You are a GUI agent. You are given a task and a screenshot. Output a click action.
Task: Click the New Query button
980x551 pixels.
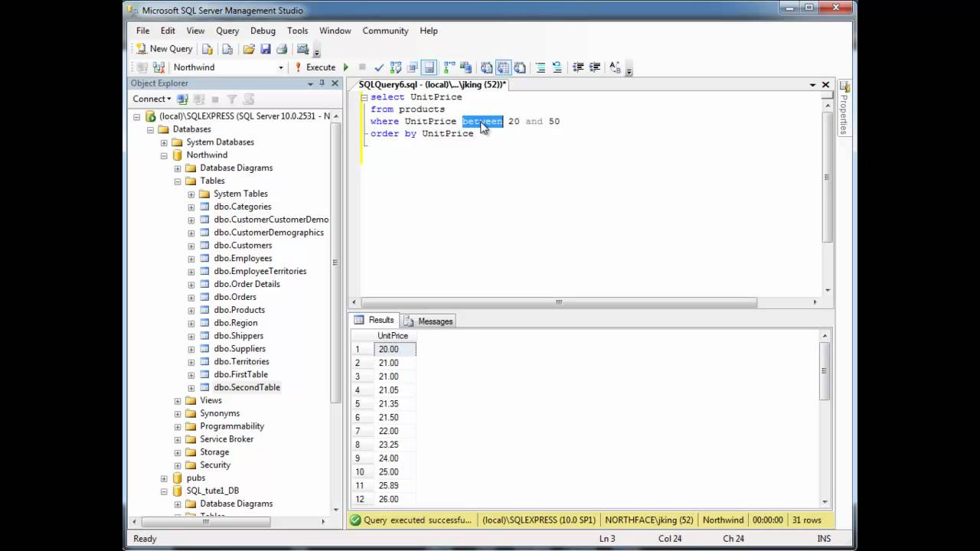pyautogui.click(x=164, y=49)
